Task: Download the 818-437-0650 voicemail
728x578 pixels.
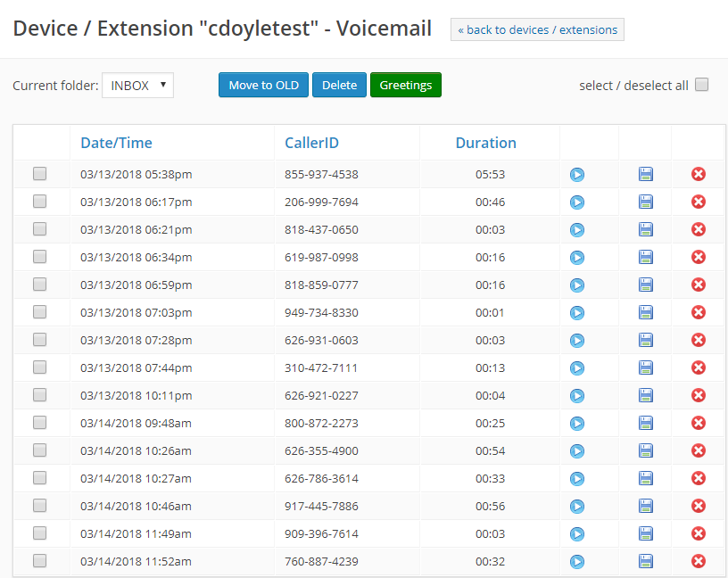Action: pos(645,229)
